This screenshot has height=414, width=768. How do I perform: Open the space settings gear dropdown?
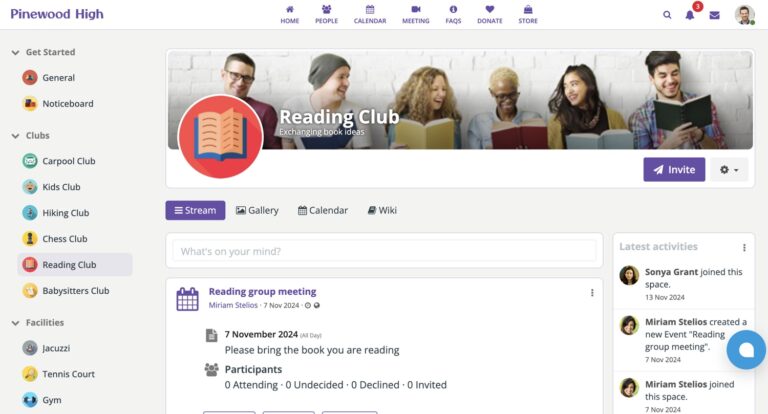click(x=729, y=170)
